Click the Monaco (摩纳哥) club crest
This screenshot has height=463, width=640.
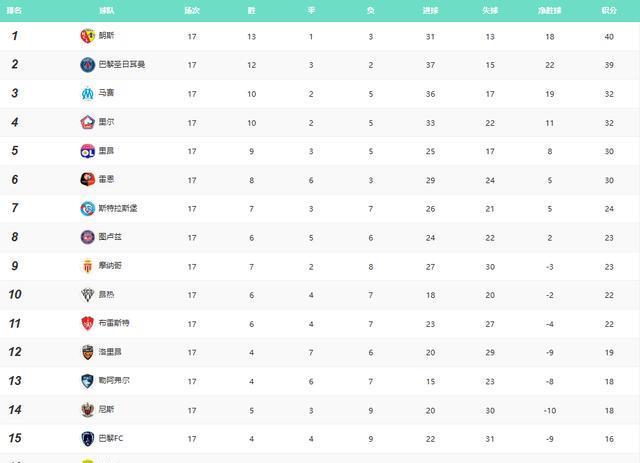pos(87,266)
